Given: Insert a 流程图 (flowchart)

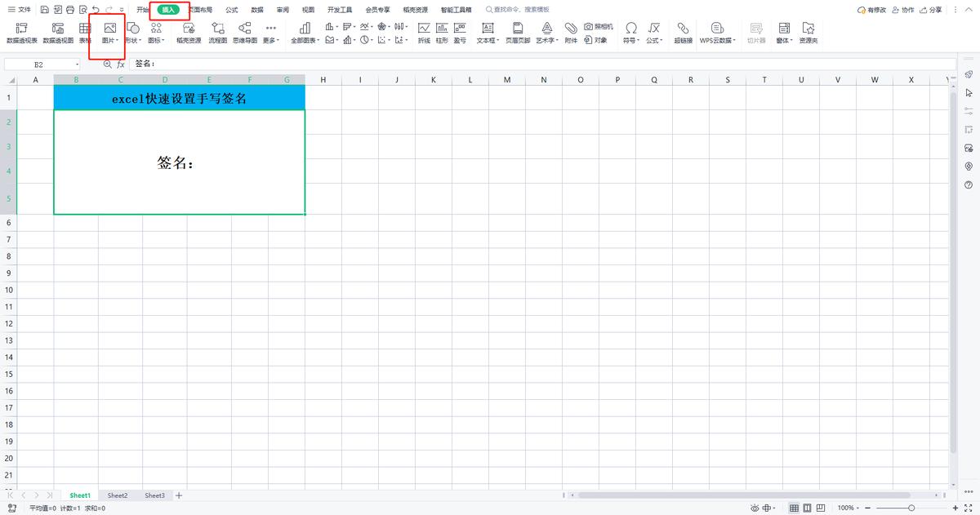Looking at the screenshot, I should coord(218,33).
